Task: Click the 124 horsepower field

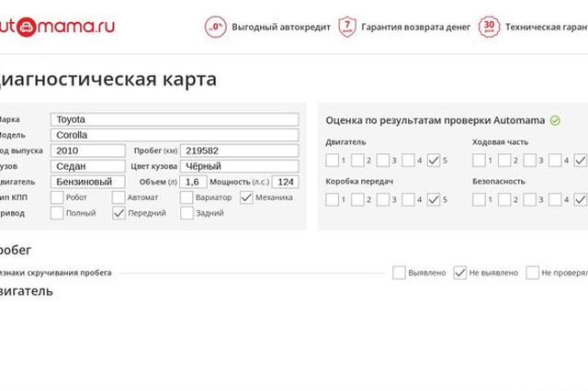Action: tap(286, 182)
